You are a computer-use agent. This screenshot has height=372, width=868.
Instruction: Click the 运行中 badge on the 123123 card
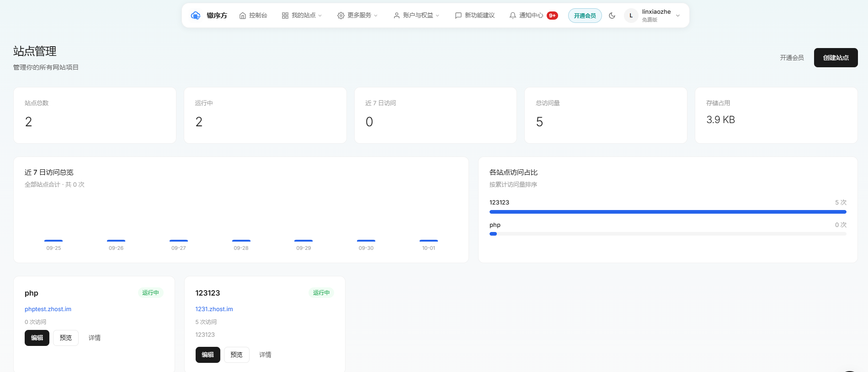pos(321,293)
